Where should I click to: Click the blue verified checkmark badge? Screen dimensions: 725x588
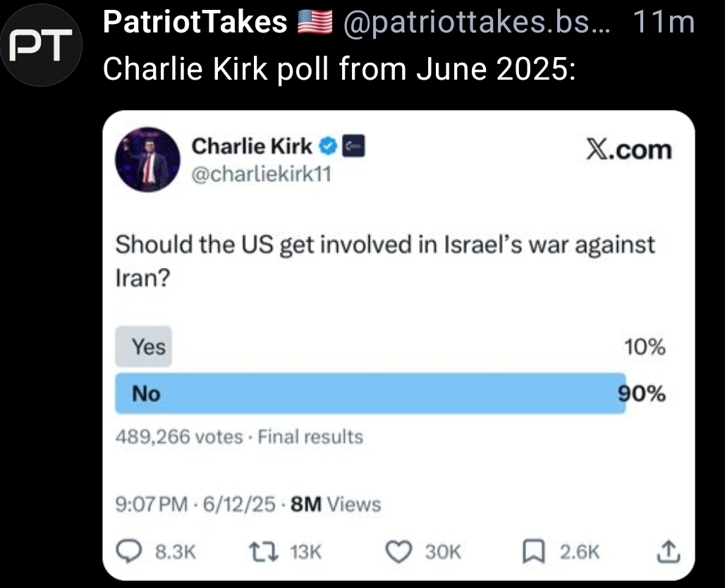click(328, 146)
